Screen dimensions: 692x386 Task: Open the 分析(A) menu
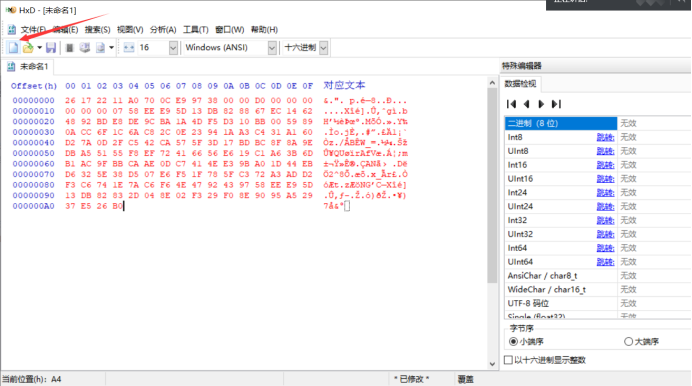click(163, 30)
